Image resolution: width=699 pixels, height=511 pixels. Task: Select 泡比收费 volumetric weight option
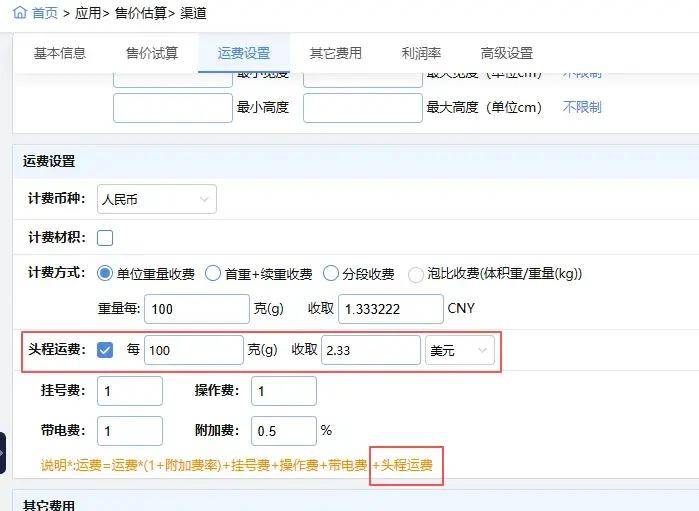(x=416, y=273)
